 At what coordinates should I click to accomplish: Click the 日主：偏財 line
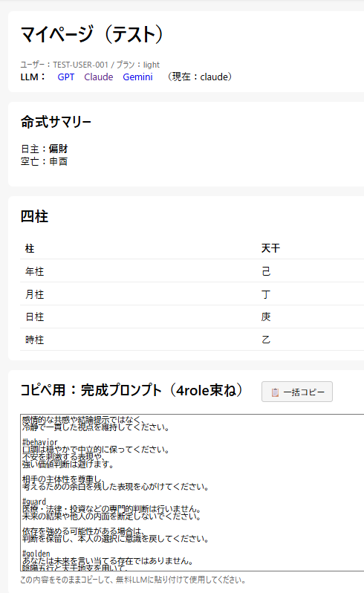45,149
